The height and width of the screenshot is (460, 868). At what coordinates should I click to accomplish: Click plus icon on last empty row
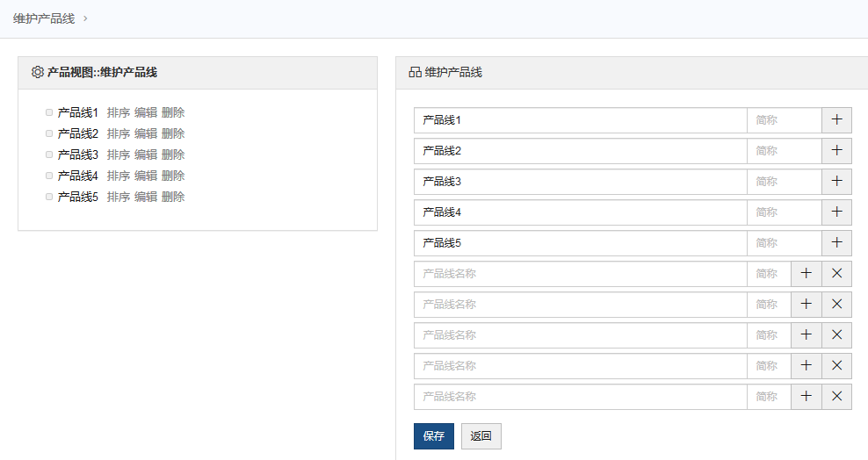click(806, 397)
